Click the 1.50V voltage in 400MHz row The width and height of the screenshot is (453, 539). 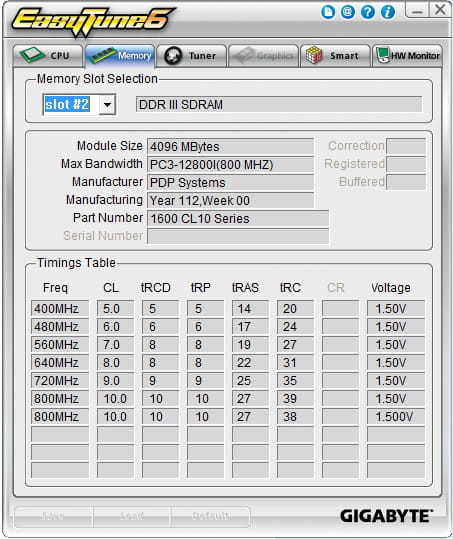point(396,308)
